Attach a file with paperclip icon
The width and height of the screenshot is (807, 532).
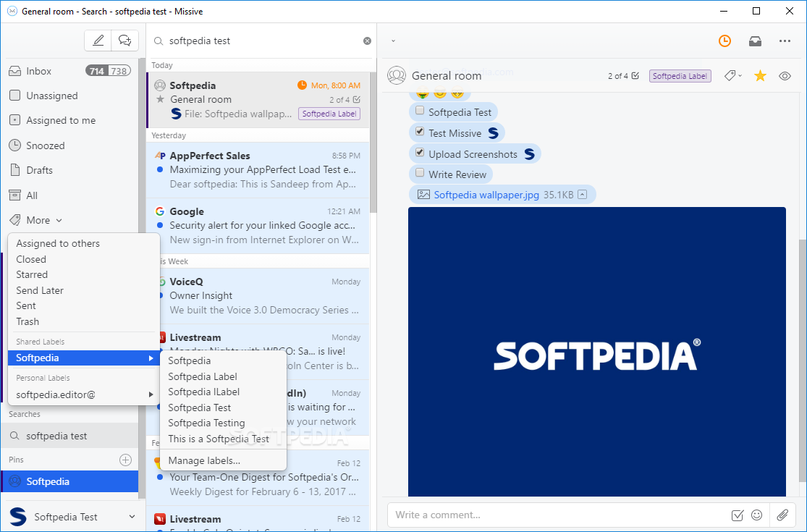tap(783, 515)
